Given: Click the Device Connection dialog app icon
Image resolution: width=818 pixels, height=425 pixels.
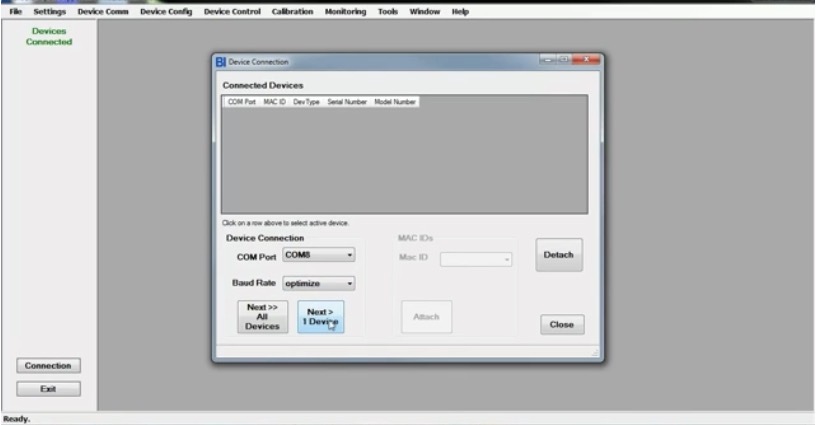Looking at the screenshot, I should [x=221, y=62].
